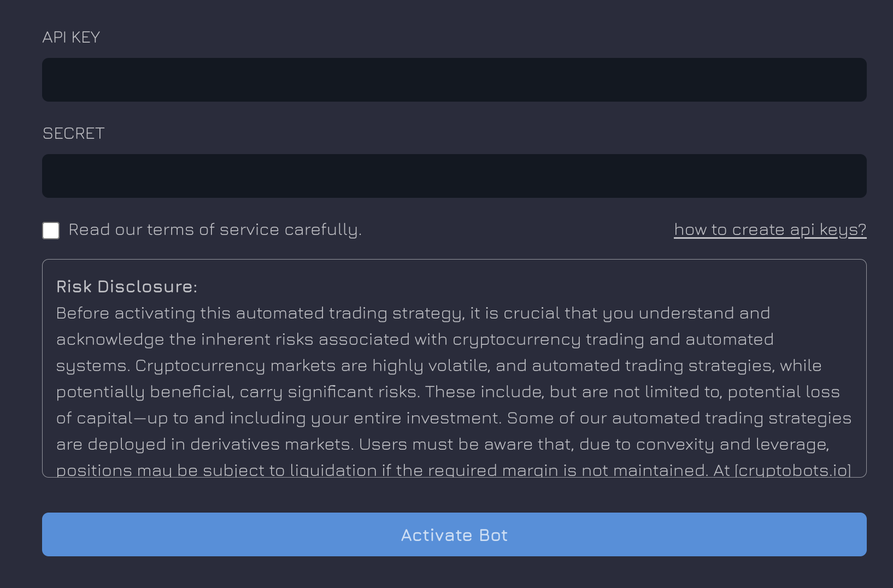Click inside the Risk Disclosure text box
893x588 pixels.
pyautogui.click(x=454, y=377)
